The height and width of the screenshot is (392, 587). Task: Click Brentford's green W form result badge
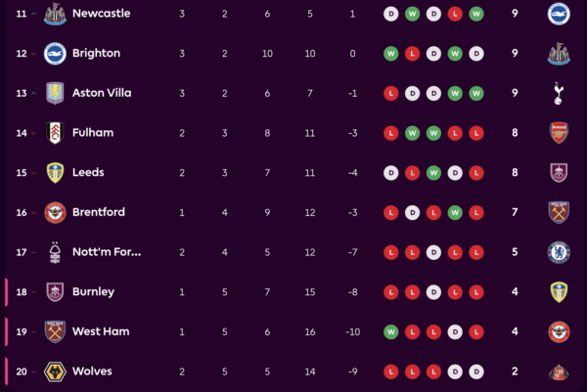tap(455, 212)
